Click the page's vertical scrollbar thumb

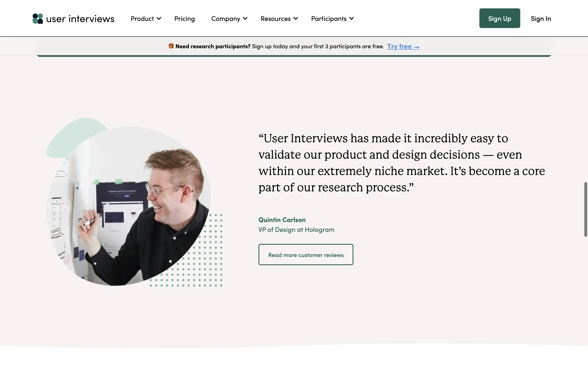586,209
